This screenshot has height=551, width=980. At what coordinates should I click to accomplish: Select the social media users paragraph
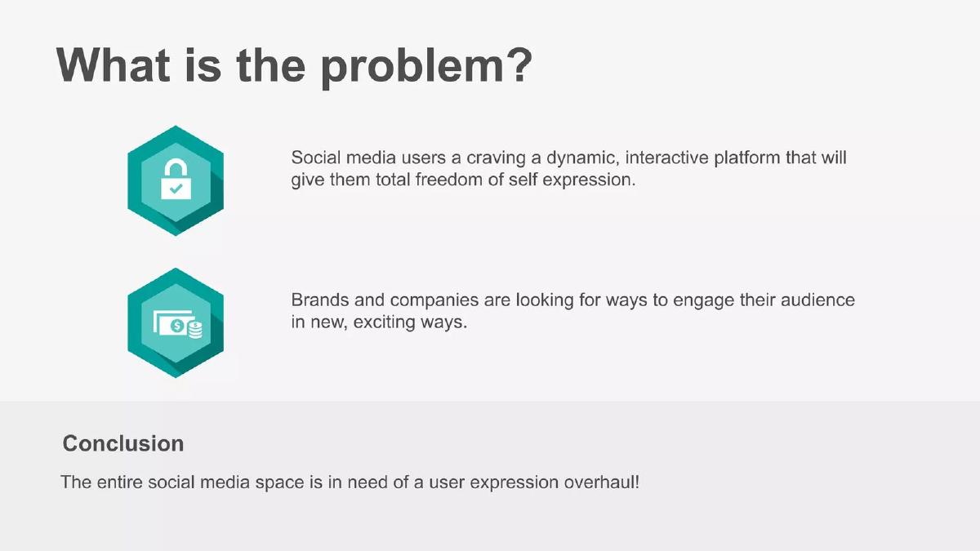(568, 168)
